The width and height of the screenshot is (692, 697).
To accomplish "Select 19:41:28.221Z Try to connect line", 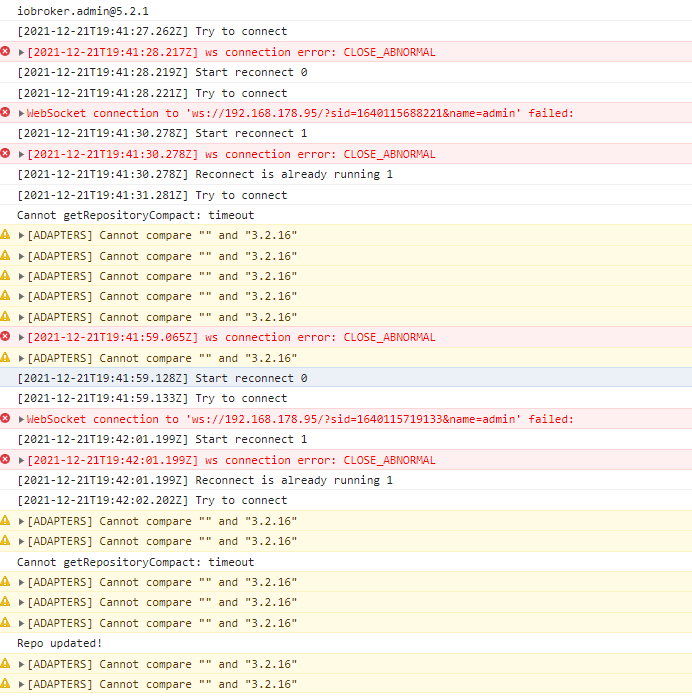I will coord(152,93).
